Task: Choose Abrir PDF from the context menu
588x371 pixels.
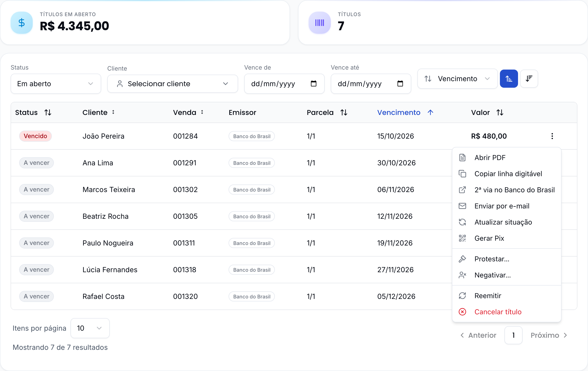Action: tap(507, 158)
